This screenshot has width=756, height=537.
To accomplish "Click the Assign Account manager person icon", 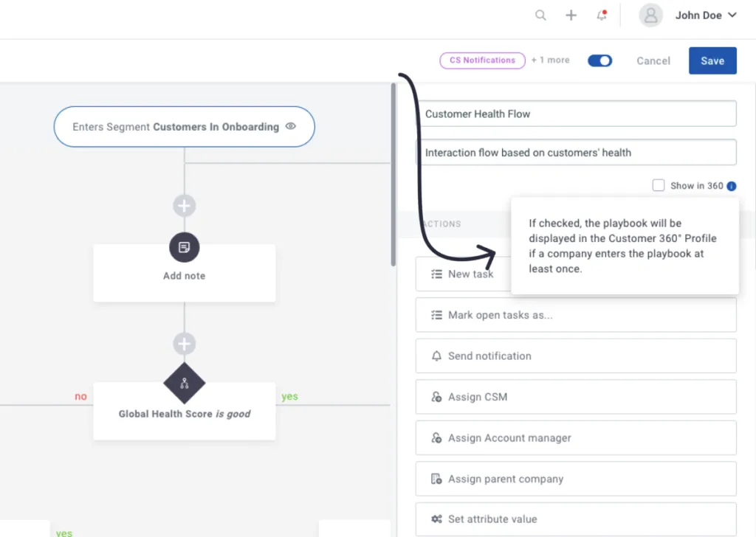I will [436, 437].
